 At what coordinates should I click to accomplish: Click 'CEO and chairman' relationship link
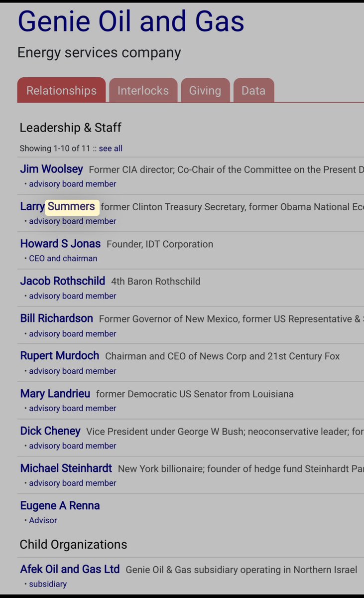[63, 259]
